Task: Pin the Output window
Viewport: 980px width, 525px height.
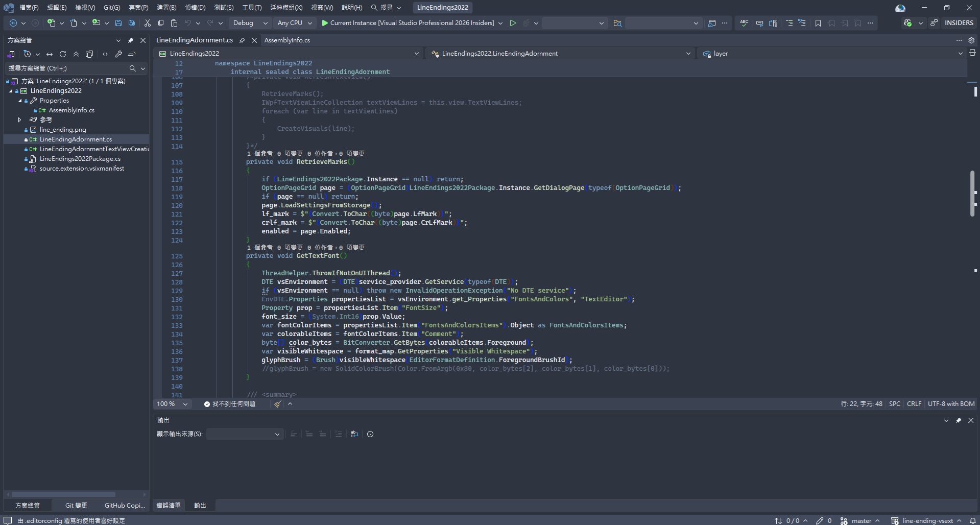Action: coord(958,420)
